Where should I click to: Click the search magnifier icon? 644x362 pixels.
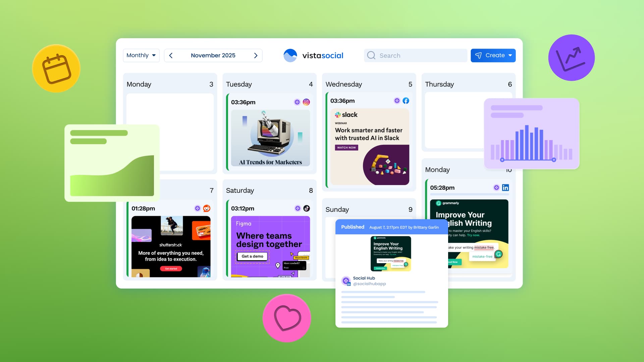pos(371,55)
